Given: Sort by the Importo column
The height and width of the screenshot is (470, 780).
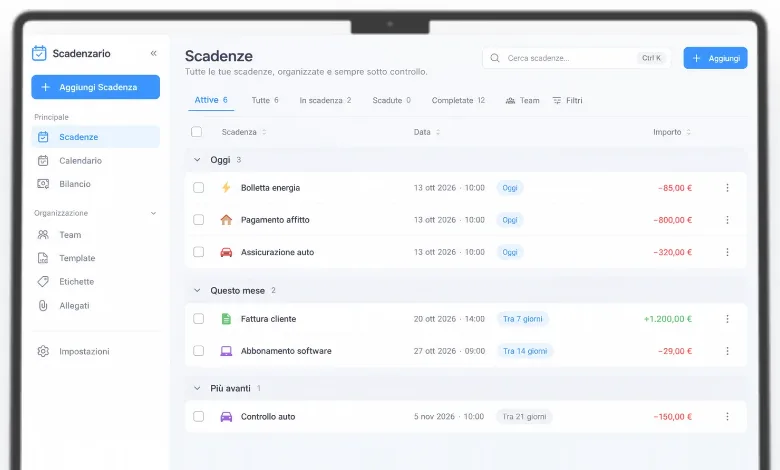Looking at the screenshot, I should [x=672, y=132].
